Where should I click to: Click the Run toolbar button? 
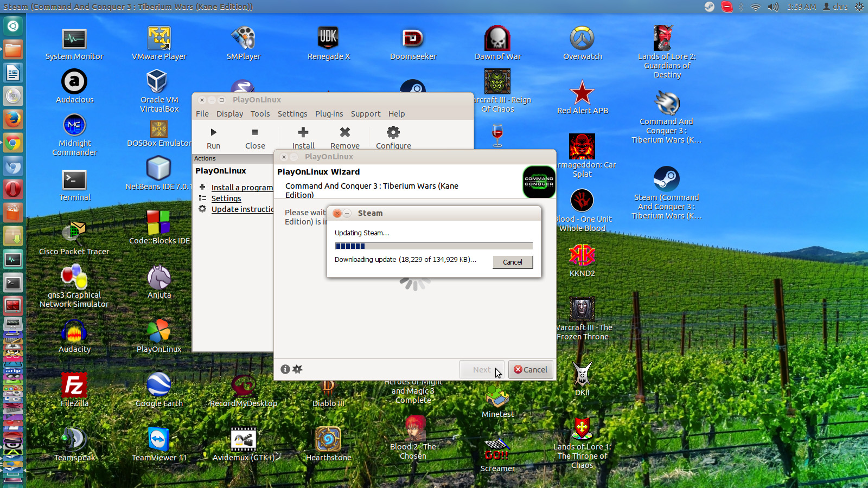(214, 138)
